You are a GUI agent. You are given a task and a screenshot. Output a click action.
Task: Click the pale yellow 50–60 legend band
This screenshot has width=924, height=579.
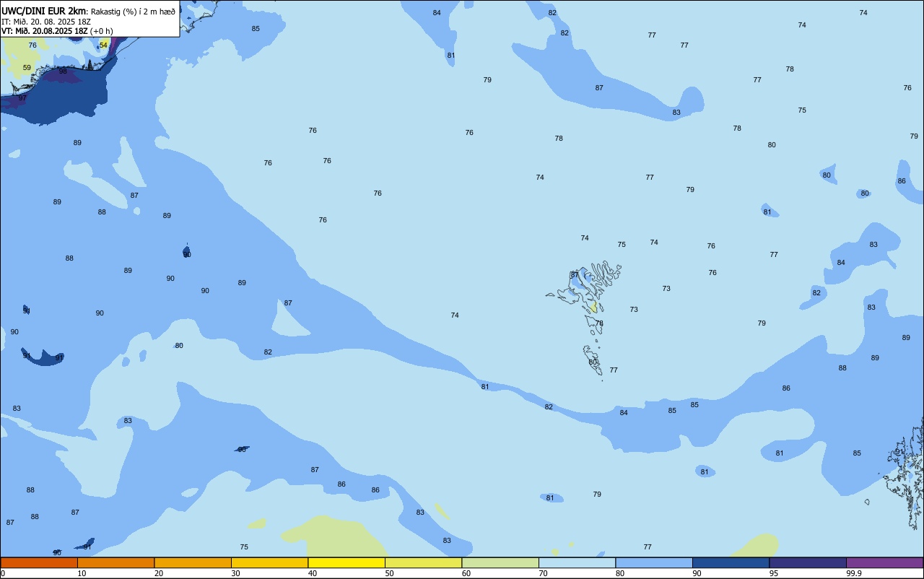423,562
